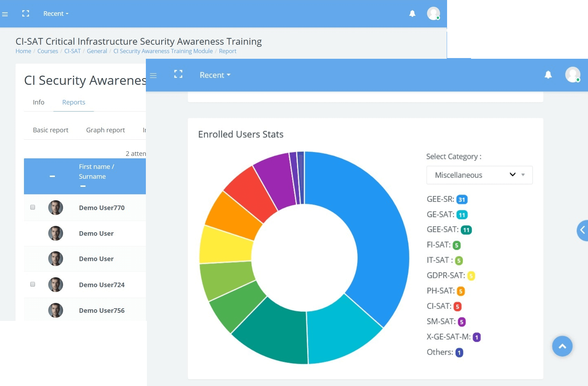Open notifications bell in the report window
The height and width of the screenshot is (386, 588).
(x=412, y=14)
